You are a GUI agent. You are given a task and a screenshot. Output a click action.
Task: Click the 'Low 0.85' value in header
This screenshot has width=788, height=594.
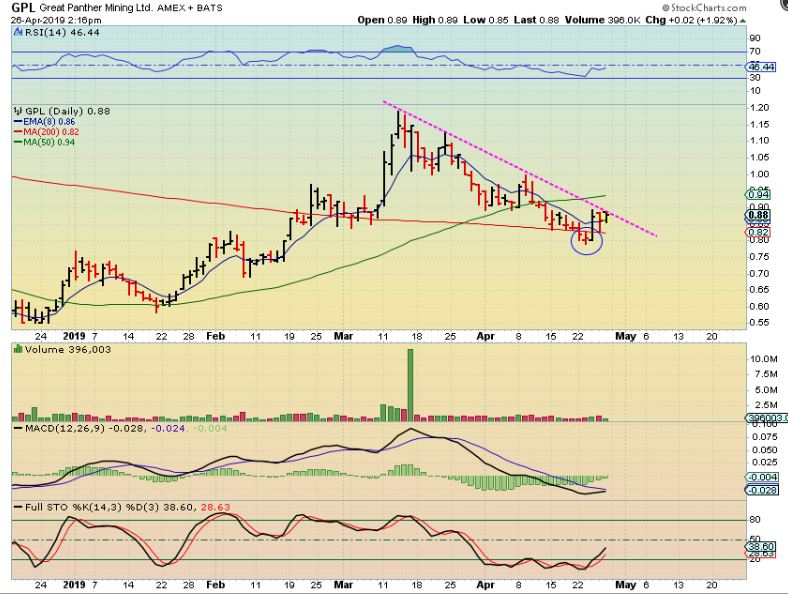tap(485, 20)
